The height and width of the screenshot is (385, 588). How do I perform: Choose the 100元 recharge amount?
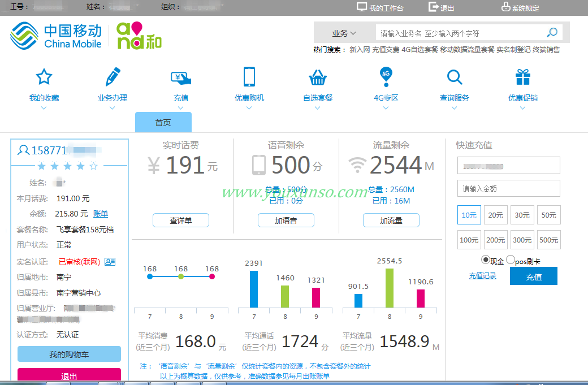[469, 240]
